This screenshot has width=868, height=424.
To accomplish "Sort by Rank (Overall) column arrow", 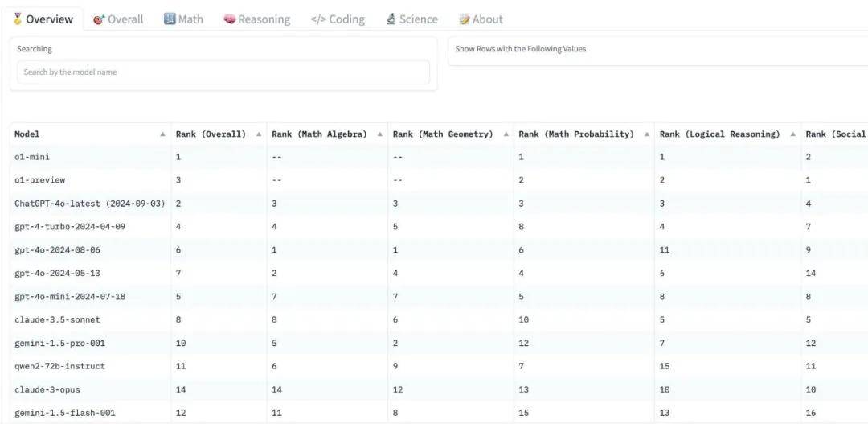I will 259,134.
